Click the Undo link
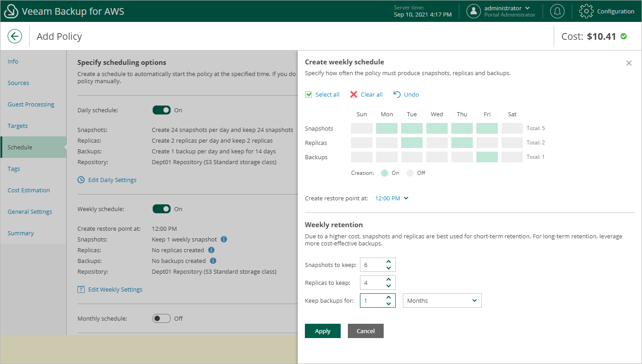This screenshot has height=364, width=642. (x=411, y=94)
